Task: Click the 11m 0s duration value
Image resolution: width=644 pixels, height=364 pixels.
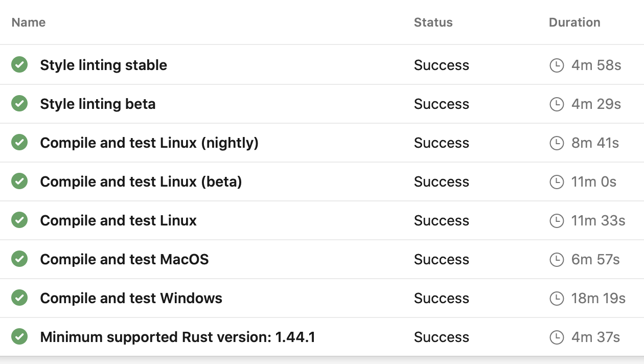Action: [x=594, y=182]
